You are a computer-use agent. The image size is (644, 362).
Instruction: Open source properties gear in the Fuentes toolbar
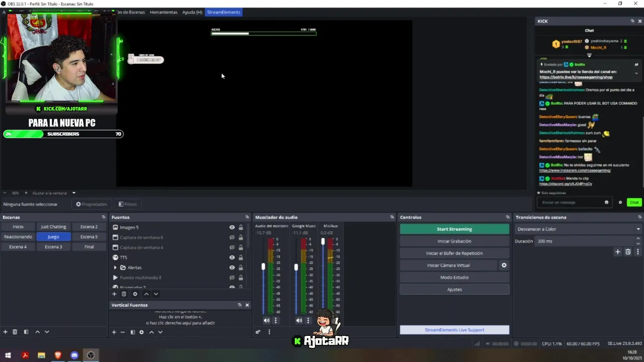[135, 294]
